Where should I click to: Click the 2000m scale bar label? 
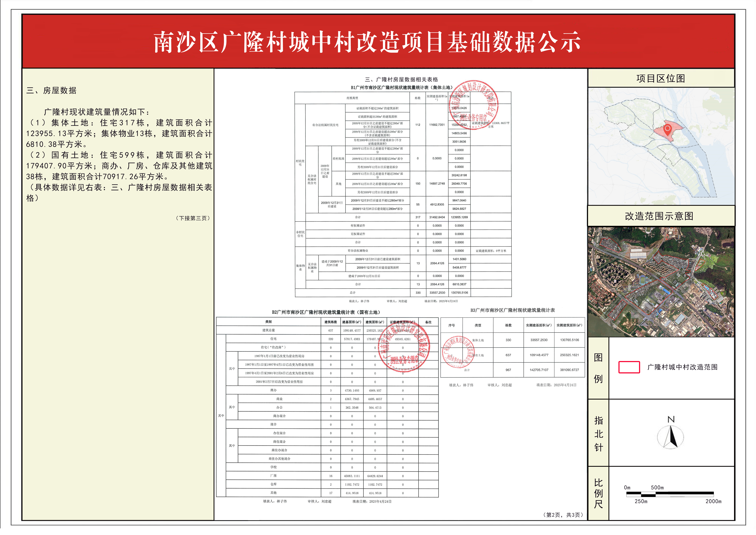(713, 501)
